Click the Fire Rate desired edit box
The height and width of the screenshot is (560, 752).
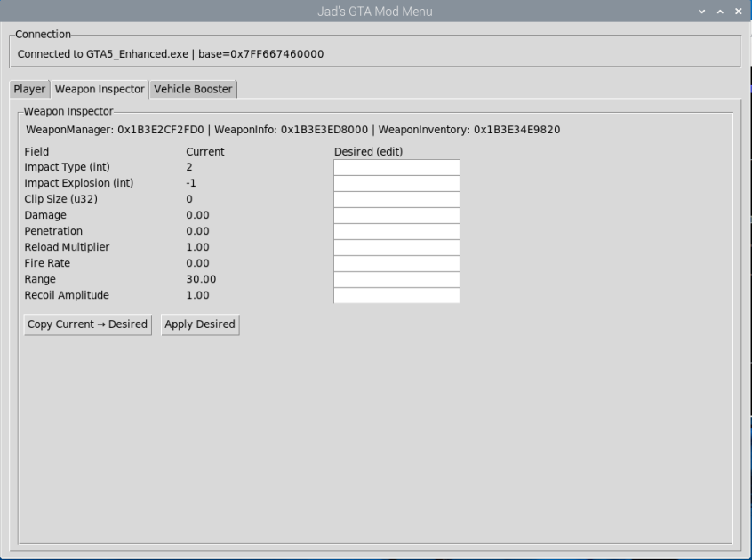point(396,262)
